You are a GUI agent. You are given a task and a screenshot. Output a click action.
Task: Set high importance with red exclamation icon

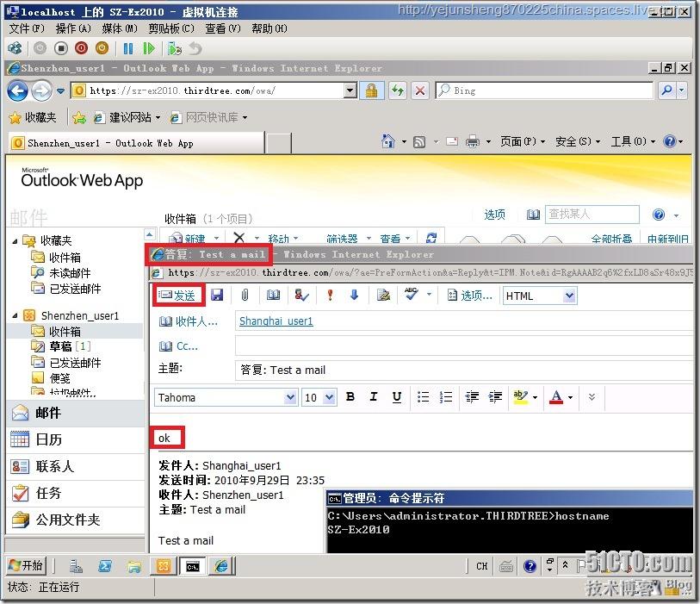point(330,295)
